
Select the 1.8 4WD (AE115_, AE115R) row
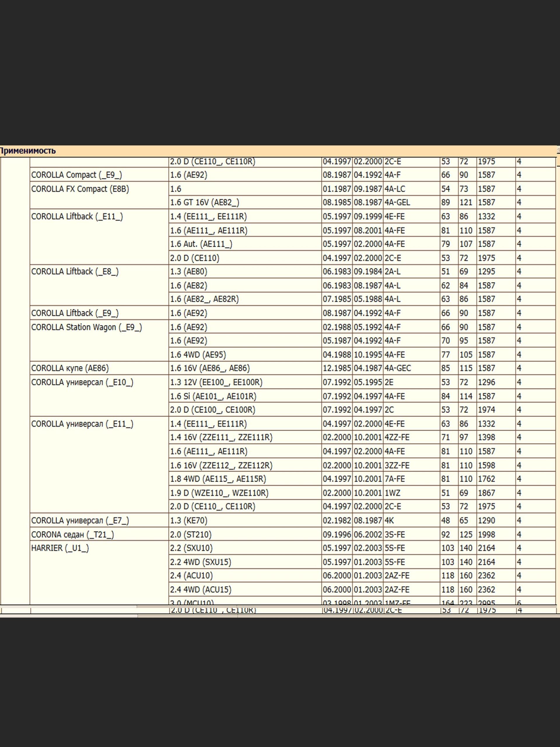218,479
